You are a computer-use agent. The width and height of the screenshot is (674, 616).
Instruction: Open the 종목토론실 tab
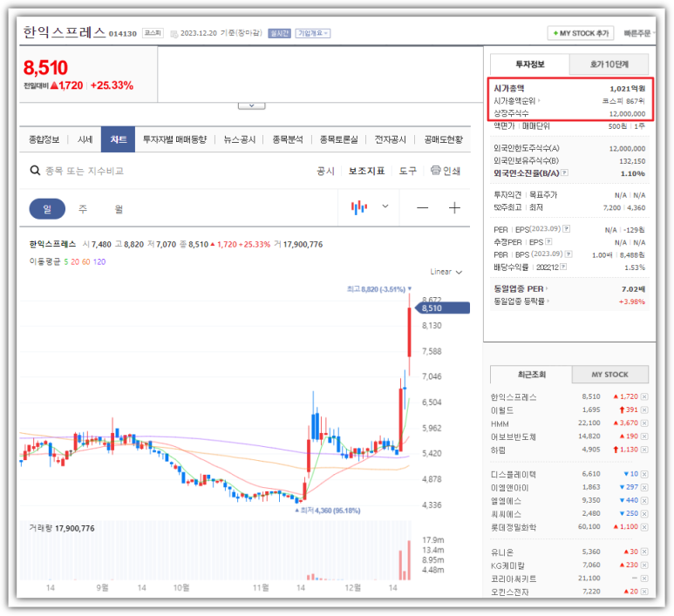click(x=338, y=139)
